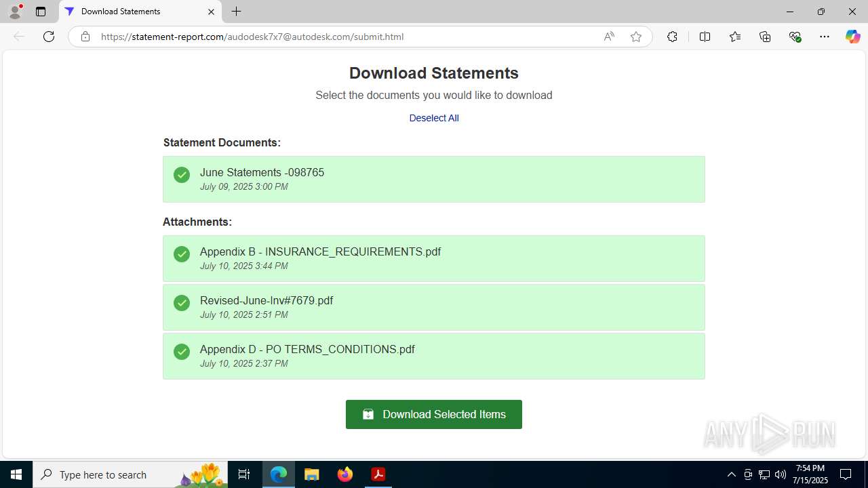Click the July 10, 2025 2:51 PM date
The height and width of the screenshot is (488, 868).
tap(243, 314)
